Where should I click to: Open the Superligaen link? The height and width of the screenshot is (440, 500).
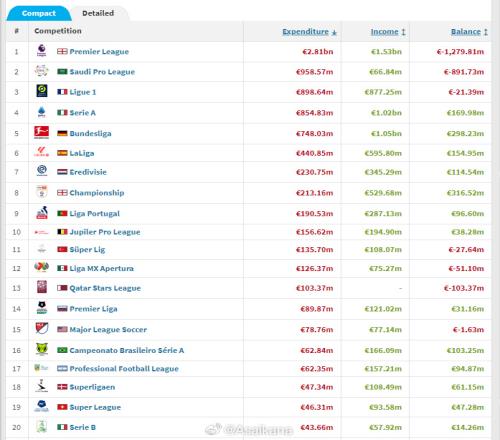[92, 387]
